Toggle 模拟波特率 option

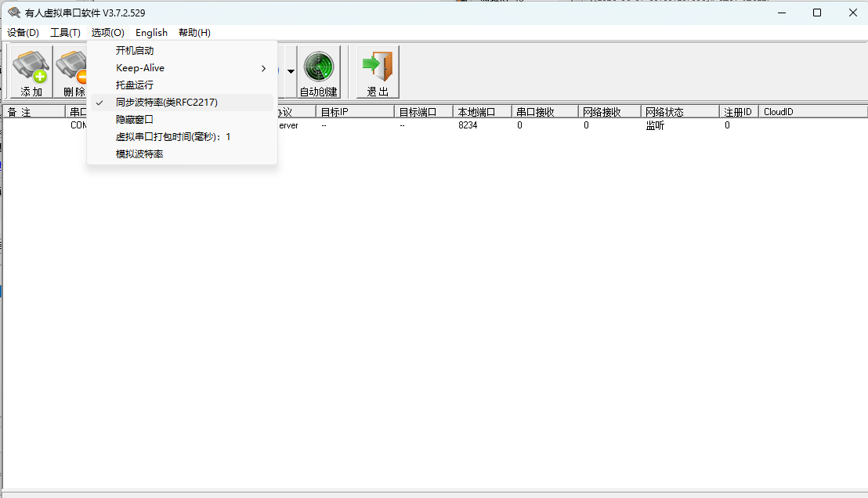(182, 153)
